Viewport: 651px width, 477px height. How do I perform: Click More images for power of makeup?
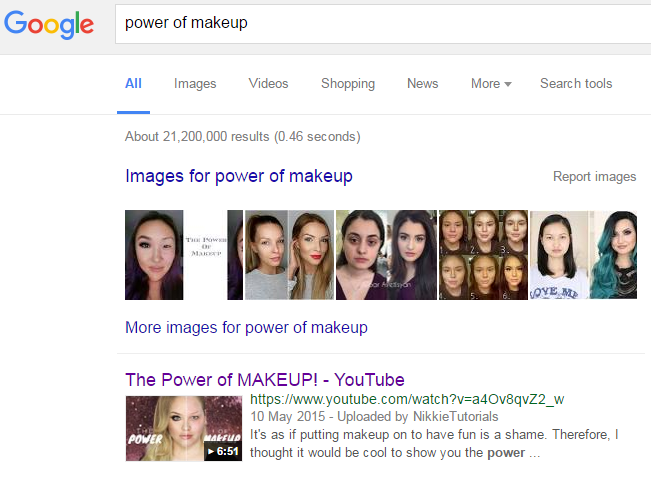(246, 328)
